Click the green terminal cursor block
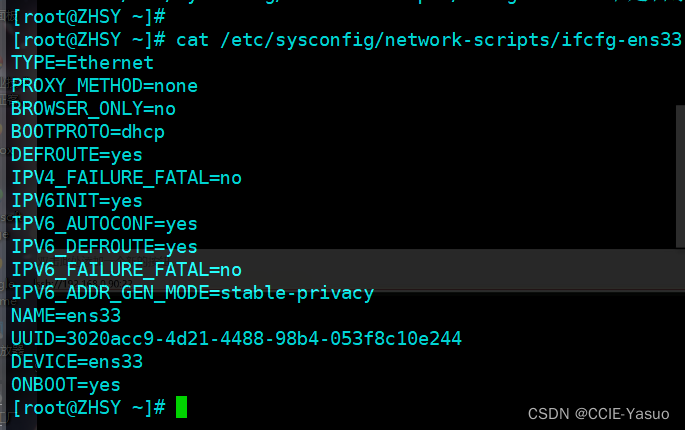685x430 pixels. pyautogui.click(x=181, y=407)
